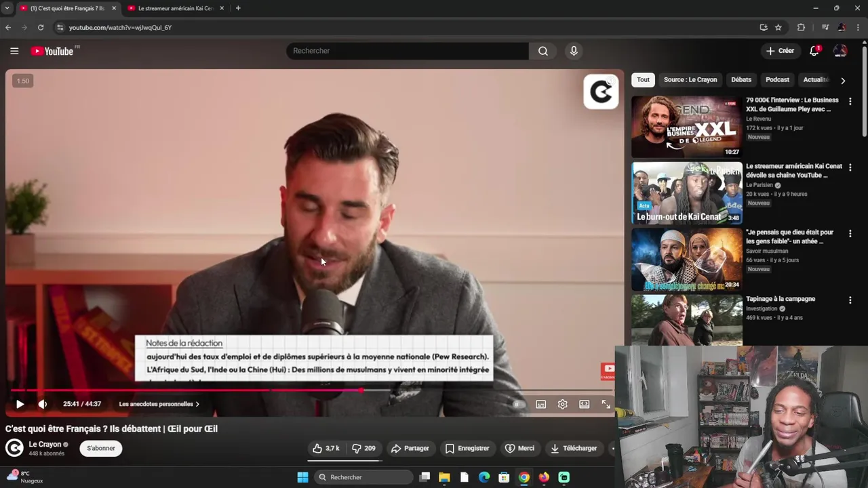Click taskbar Rechercher search box
868x488 pixels.
coord(363,477)
